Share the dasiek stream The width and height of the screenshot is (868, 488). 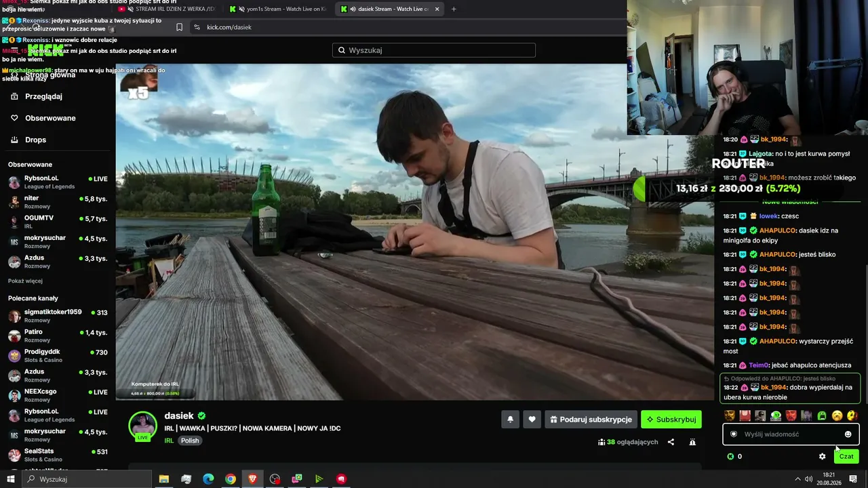pos(671,442)
